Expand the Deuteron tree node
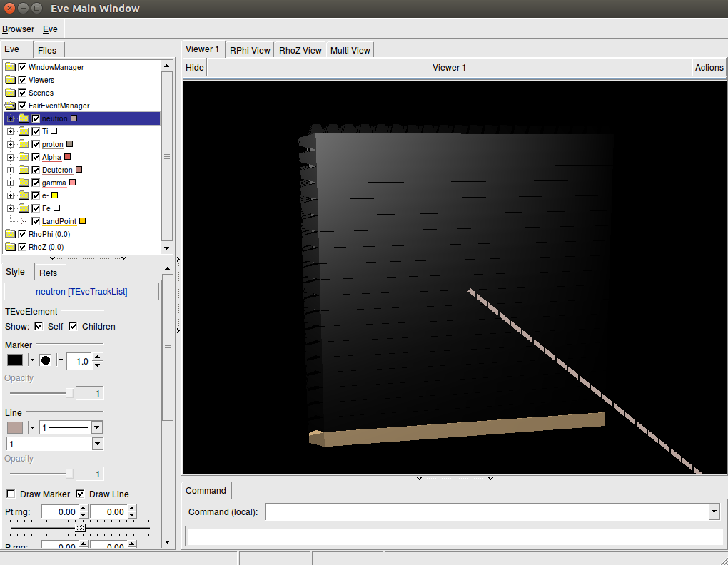This screenshot has width=728, height=565. click(10, 170)
